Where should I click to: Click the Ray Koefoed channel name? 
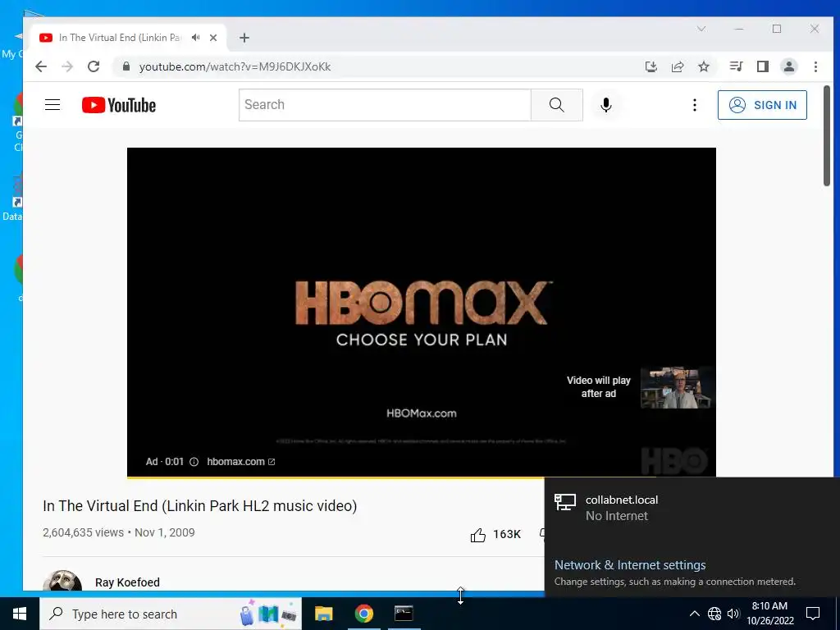pos(127,582)
